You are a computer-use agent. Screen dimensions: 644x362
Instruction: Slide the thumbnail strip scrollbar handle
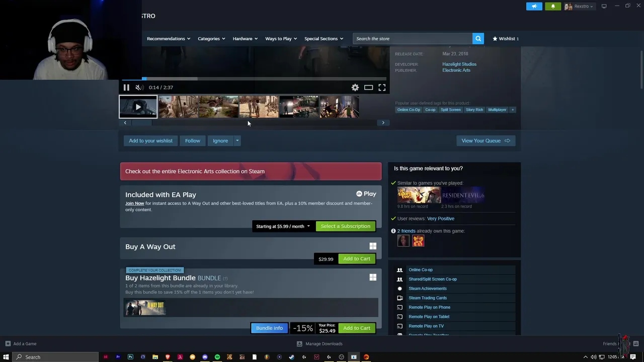[x=141, y=123]
